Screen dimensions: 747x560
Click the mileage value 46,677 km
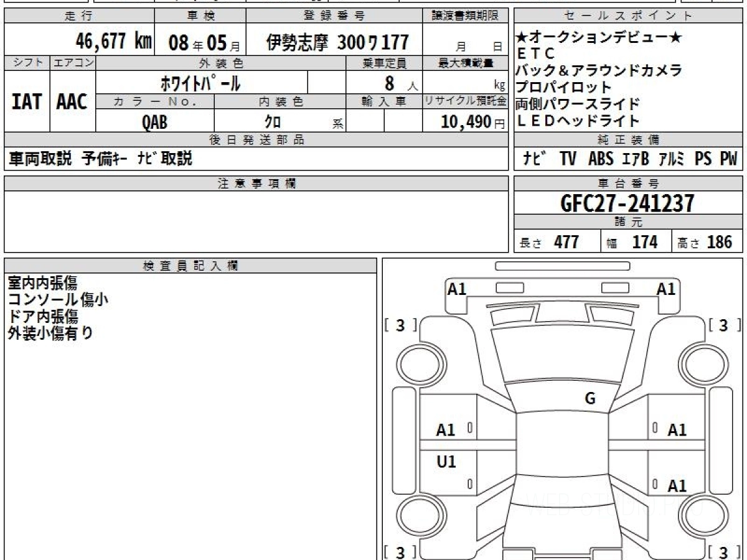coord(113,42)
